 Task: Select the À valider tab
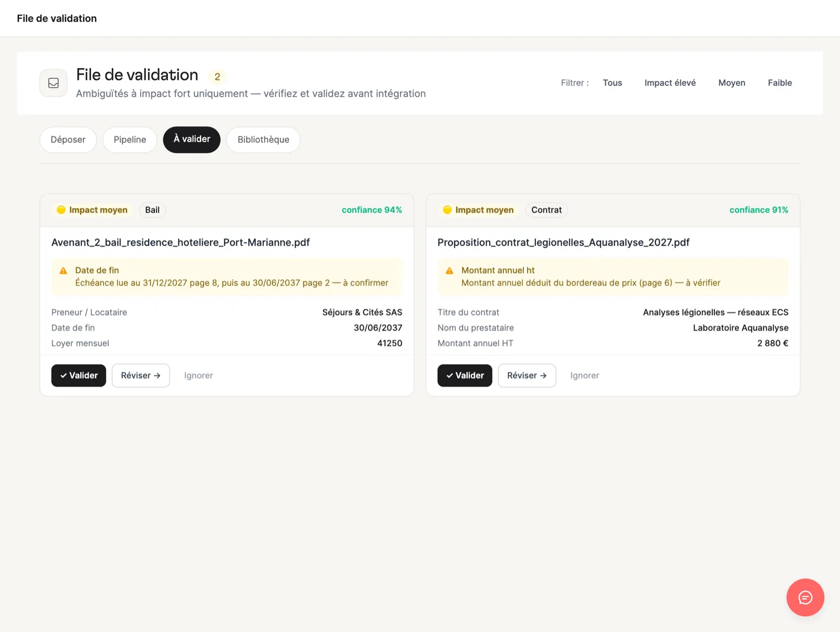click(x=192, y=140)
